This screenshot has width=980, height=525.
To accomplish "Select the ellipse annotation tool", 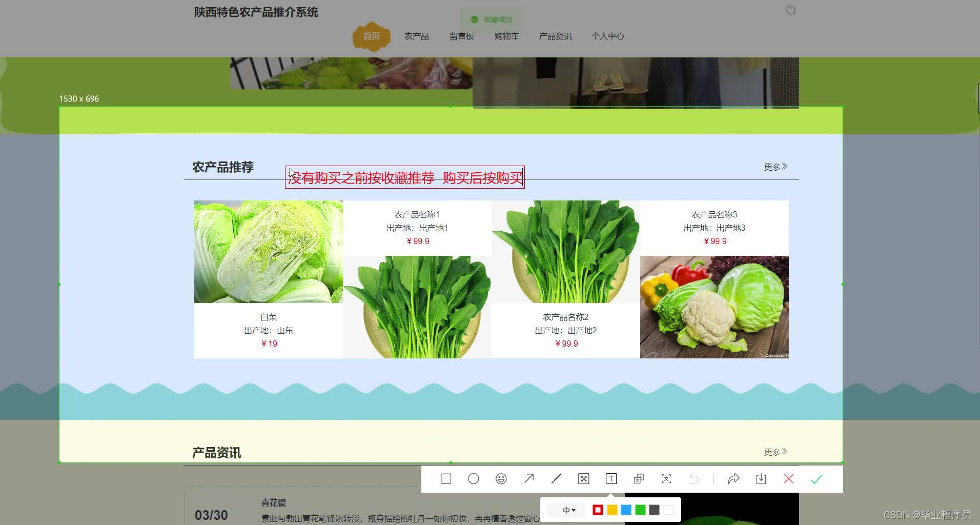I will coord(473,478).
